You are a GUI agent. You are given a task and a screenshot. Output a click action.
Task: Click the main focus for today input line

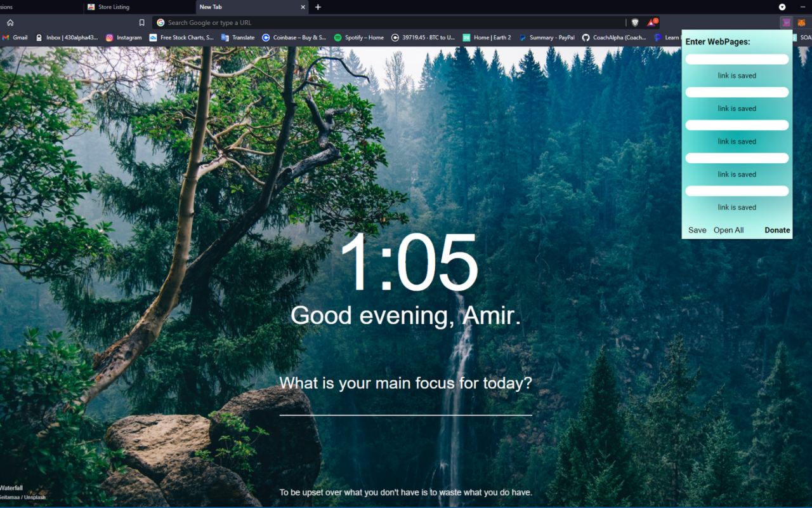click(x=406, y=405)
